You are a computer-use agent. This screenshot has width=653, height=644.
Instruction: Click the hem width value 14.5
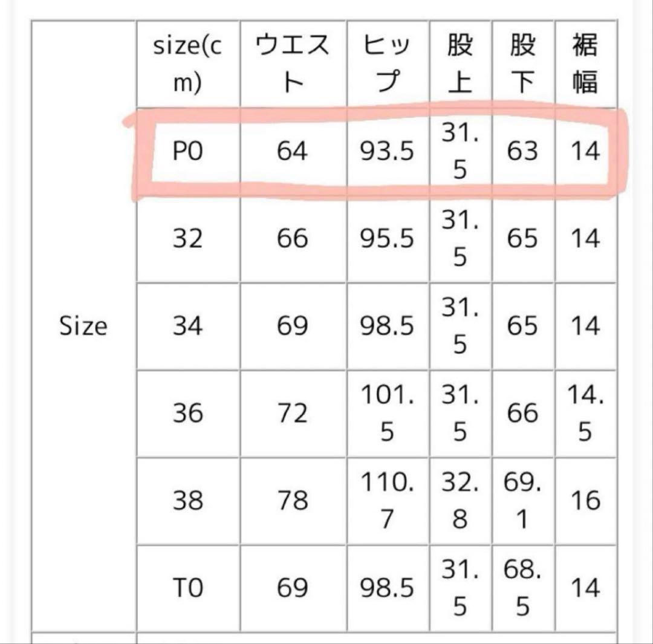coord(585,414)
